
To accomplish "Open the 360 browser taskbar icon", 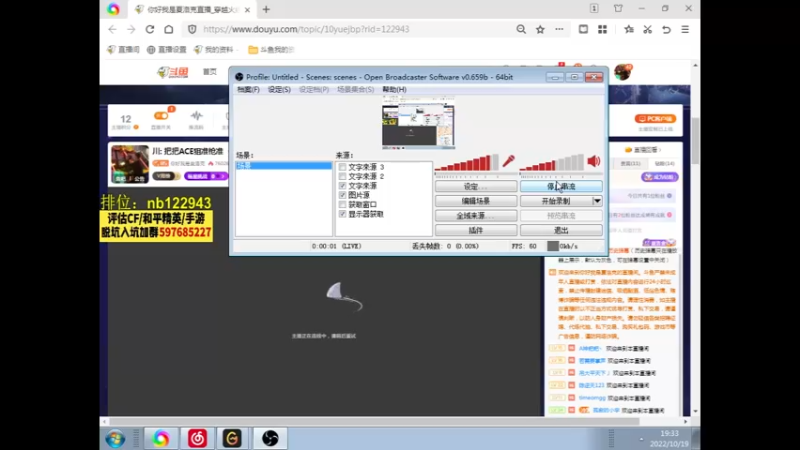I will (x=161, y=439).
